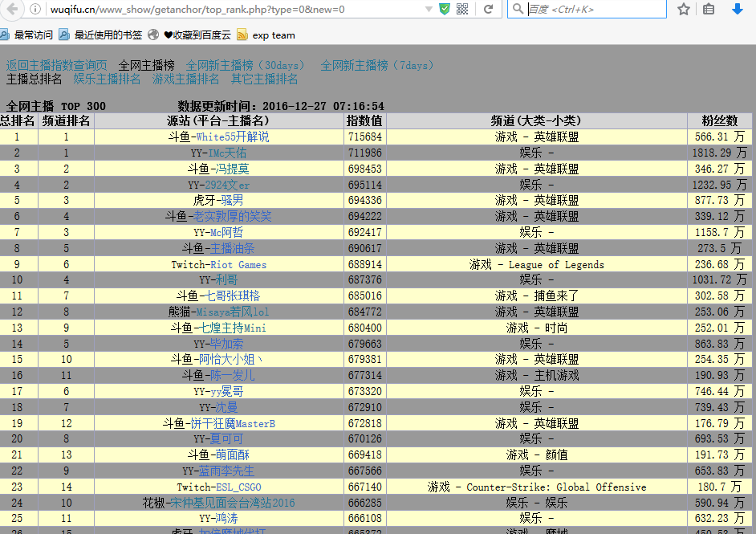Open the 最常访问 bookmark folder

point(26,35)
